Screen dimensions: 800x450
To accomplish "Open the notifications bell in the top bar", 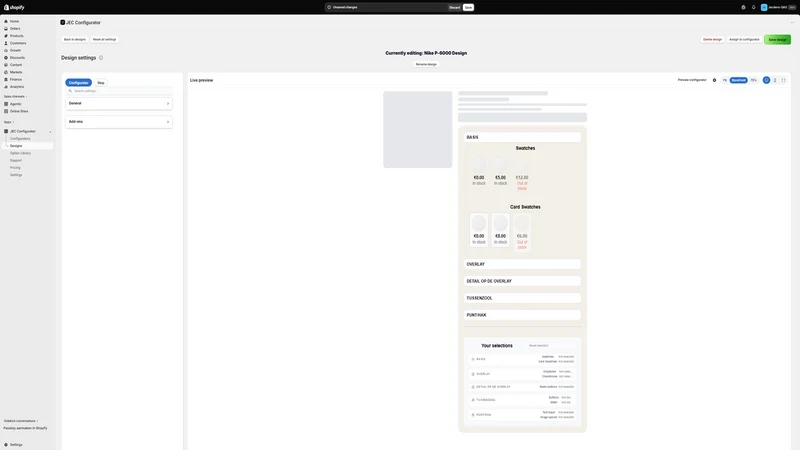I will (753, 7).
